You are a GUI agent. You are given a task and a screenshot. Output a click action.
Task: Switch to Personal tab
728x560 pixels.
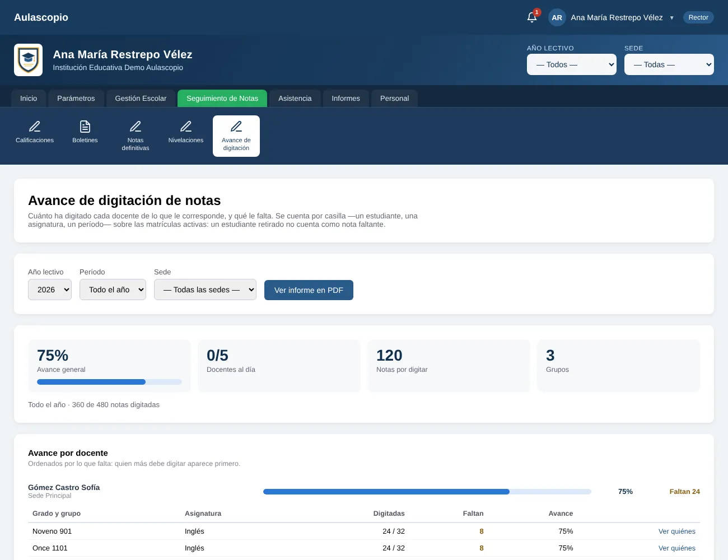click(394, 98)
